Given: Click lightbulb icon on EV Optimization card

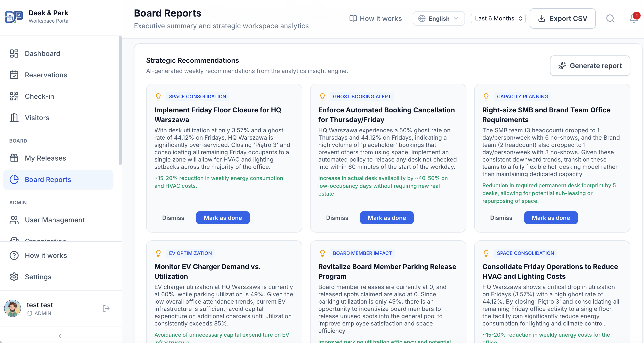Looking at the screenshot, I should click(x=158, y=253).
